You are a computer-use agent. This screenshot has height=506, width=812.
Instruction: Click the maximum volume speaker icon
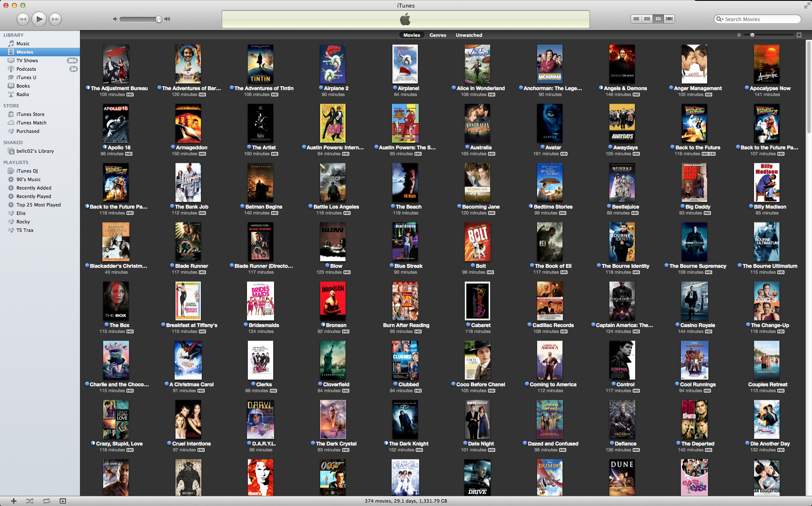point(167,19)
